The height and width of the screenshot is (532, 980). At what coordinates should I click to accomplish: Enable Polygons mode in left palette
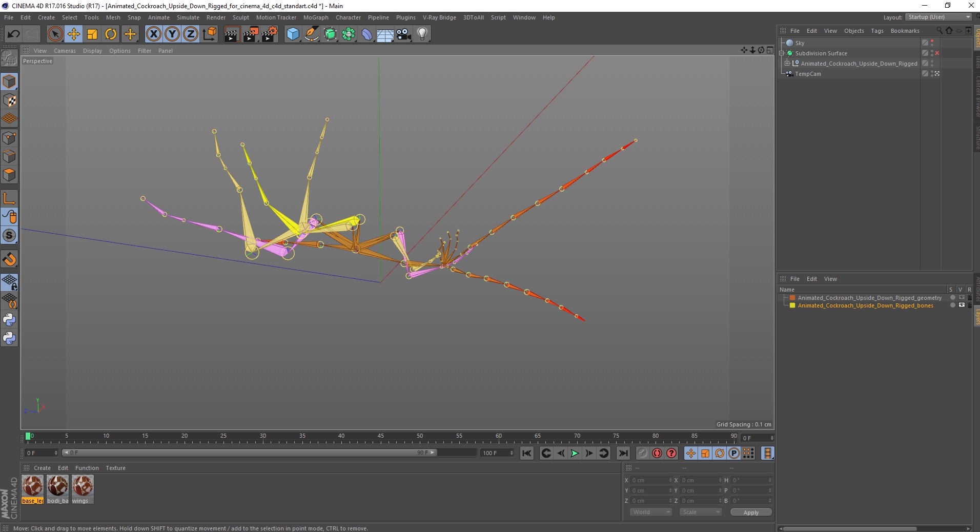(x=9, y=175)
